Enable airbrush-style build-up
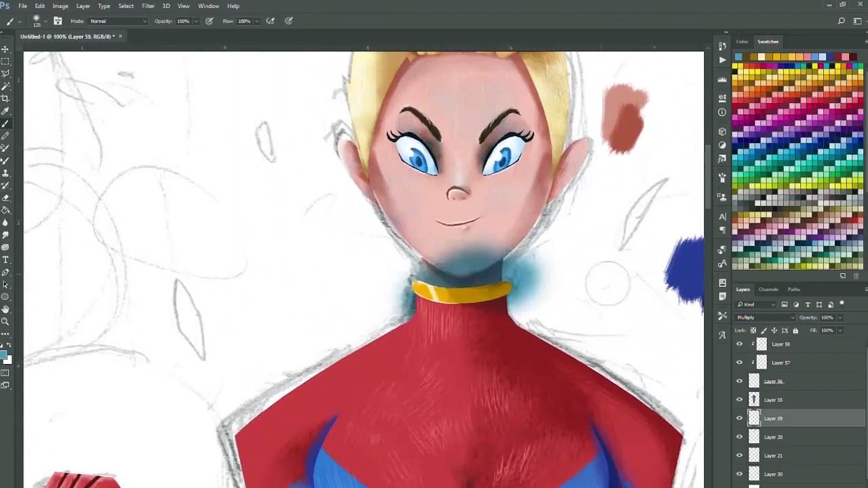Image resolution: width=868 pixels, height=488 pixels. 270,21
